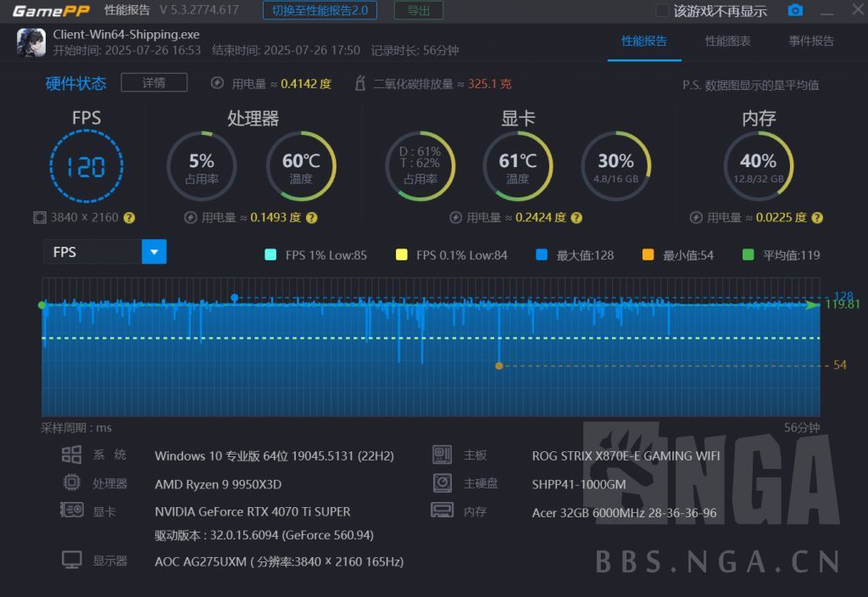Click the 显卡 graphics card icon
868x597 pixels.
[x=71, y=511]
